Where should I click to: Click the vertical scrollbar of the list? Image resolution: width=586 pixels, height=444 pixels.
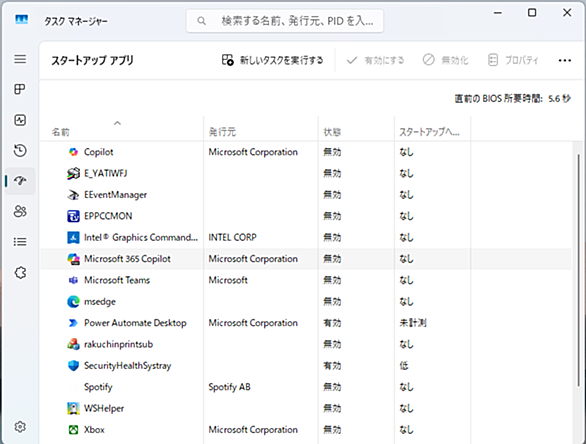pyautogui.click(x=579, y=271)
